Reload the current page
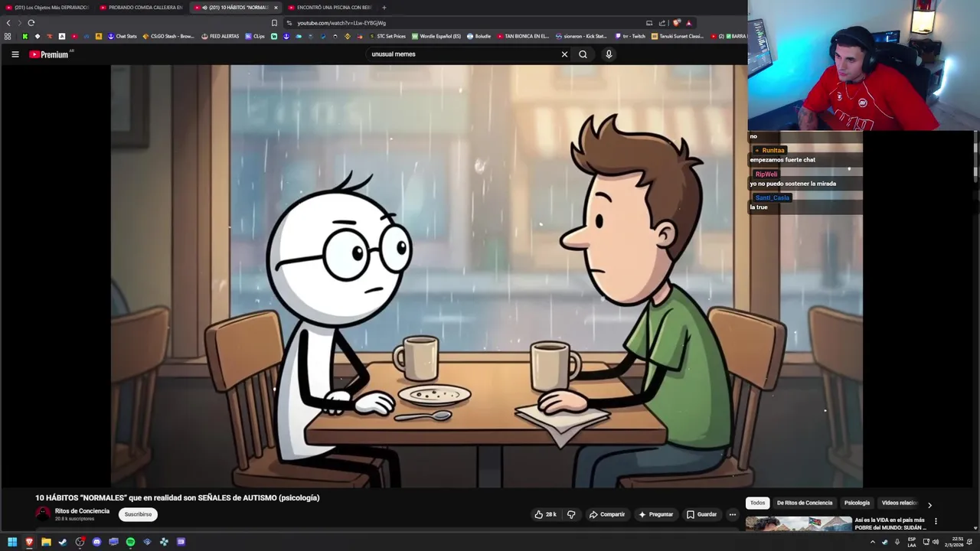 click(31, 23)
